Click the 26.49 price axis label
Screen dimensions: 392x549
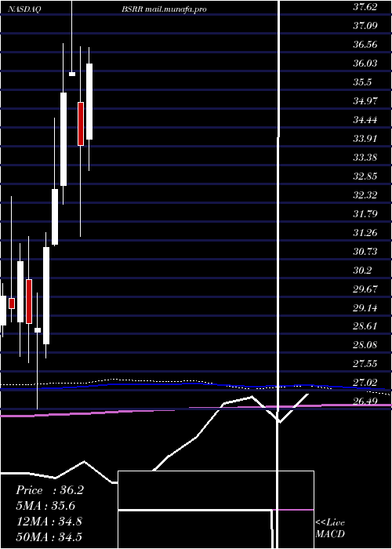[365, 401]
